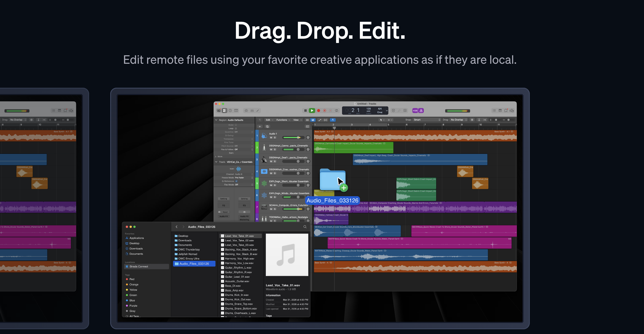The height and width of the screenshot is (334, 644).
Task: Click bar 5 on the timeline ruler
Action: pyautogui.click(x=388, y=125)
